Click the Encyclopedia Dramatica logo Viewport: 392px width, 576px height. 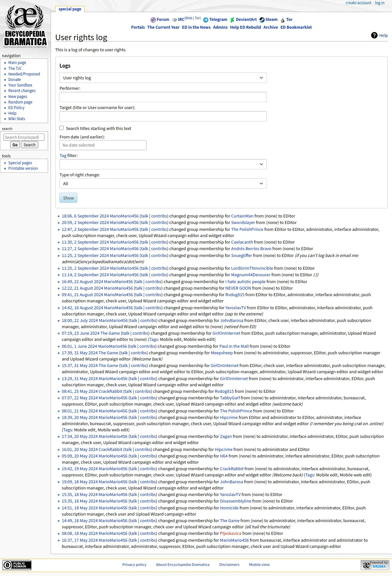(25, 25)
